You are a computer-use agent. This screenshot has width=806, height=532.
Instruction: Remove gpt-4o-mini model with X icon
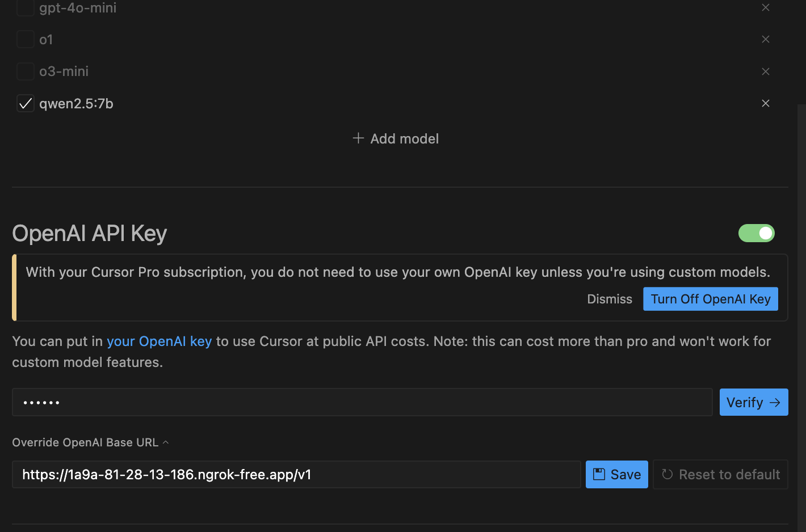coord(765,7)
